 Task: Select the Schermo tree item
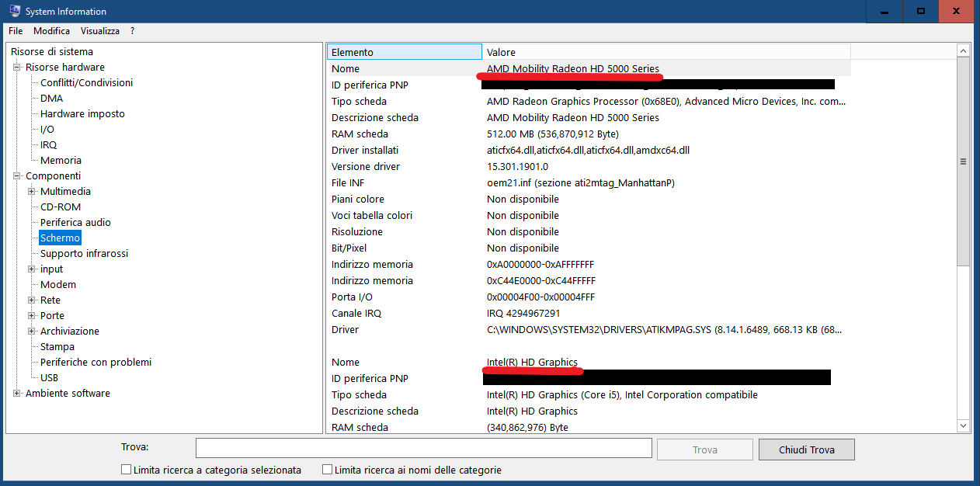click(60, 238)
